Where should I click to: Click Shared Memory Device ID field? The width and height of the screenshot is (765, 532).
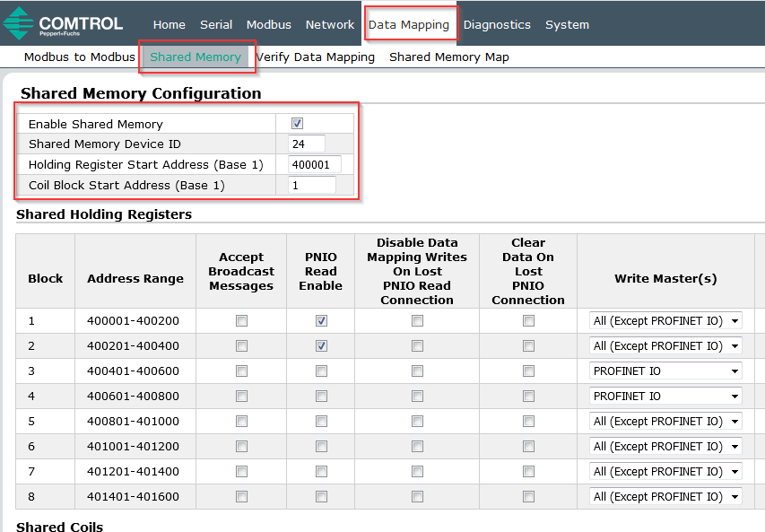pyautogui.click(x=307, y=144)
